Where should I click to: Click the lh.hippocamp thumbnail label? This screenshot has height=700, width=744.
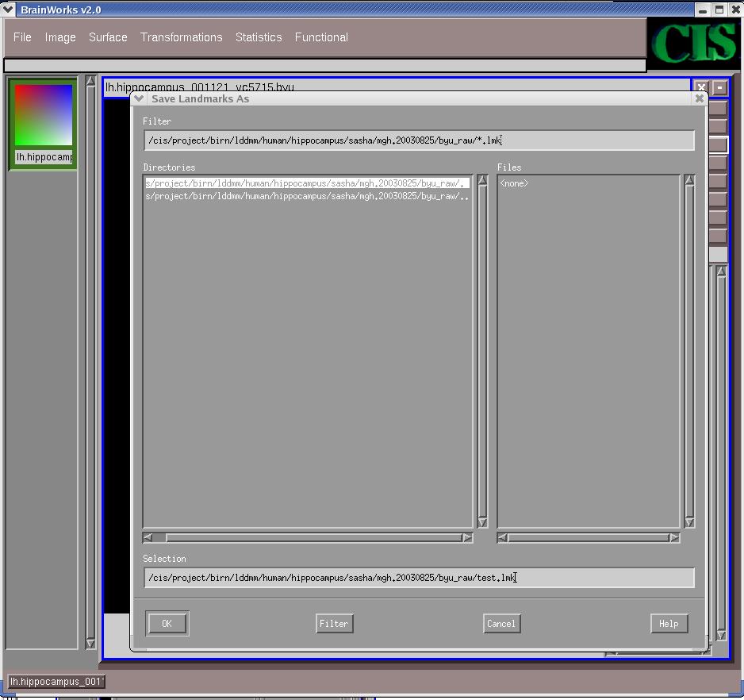(x=44, y=156)
